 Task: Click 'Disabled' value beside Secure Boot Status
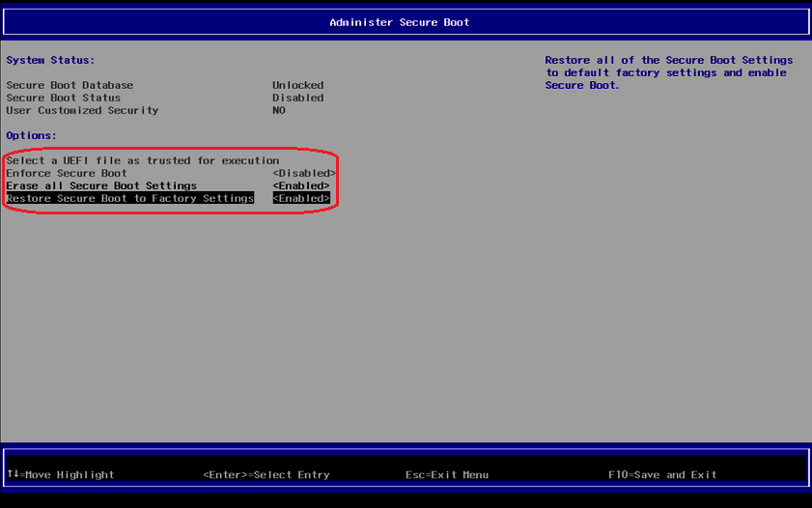[297, 98]
